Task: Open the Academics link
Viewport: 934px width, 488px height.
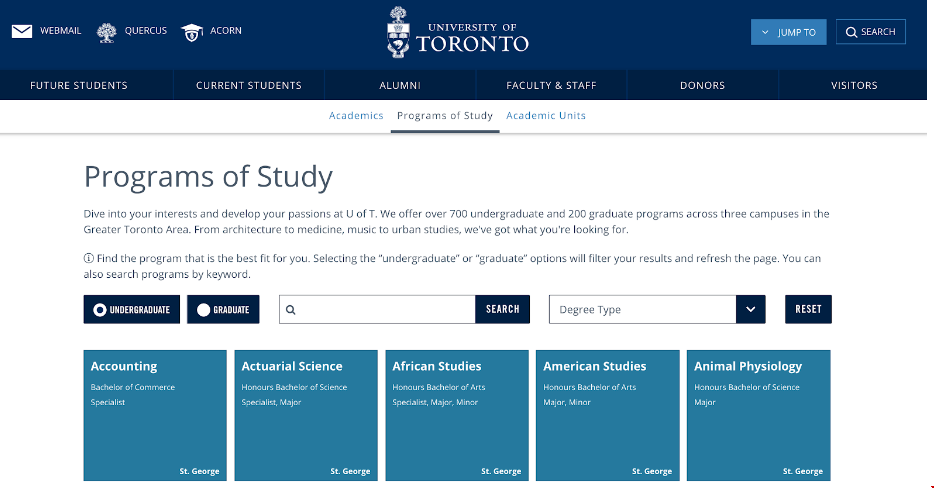Action: 356,116
